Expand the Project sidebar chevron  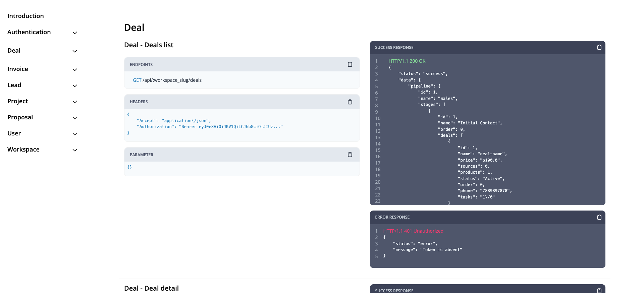(x=75, y=102)
